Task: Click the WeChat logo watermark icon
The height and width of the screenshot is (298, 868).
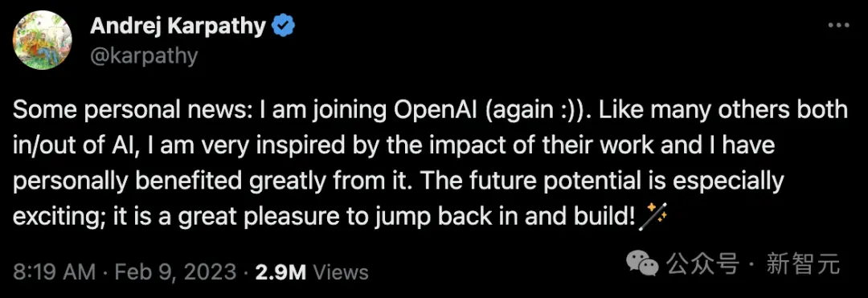Action: (x=641, y=264)
